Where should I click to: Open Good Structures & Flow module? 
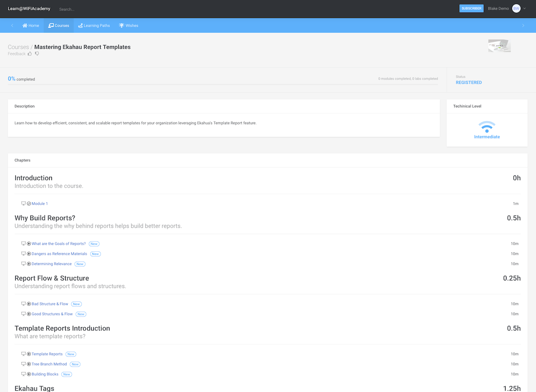52,314
